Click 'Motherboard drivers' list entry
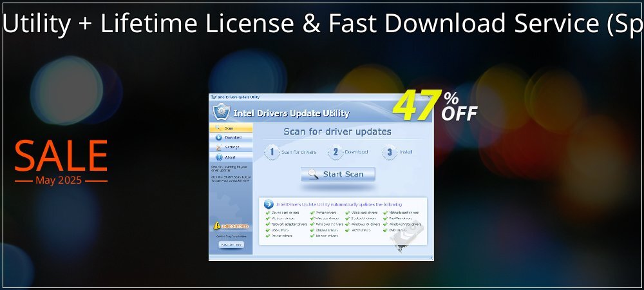Image resolution: width=644 pixels, height=290 pixels. (401, 213)
